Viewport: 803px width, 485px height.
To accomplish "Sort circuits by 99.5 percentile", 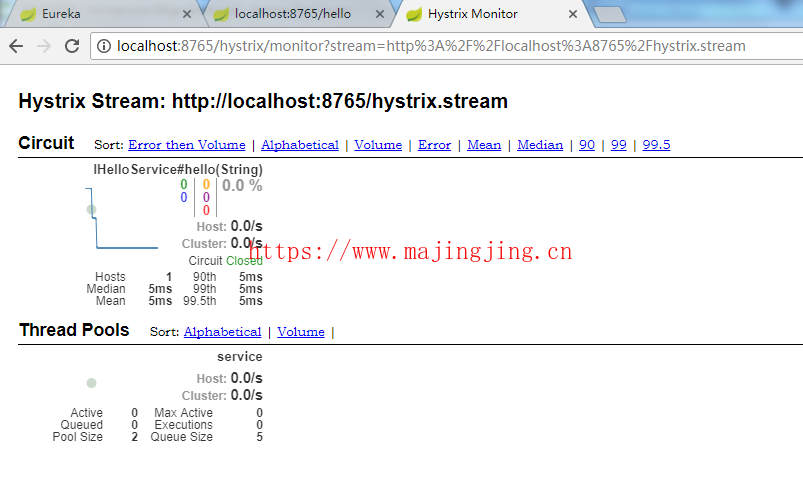I will pyautogui.click(x=656, y=145).
